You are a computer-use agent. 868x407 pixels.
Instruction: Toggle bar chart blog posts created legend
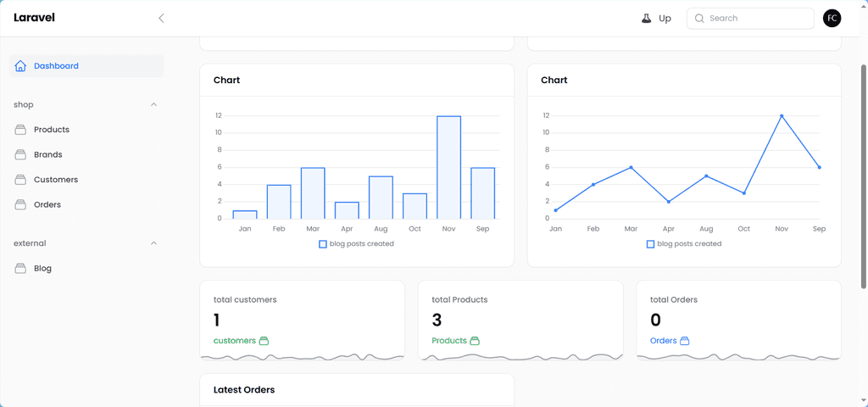click(357, 243)
